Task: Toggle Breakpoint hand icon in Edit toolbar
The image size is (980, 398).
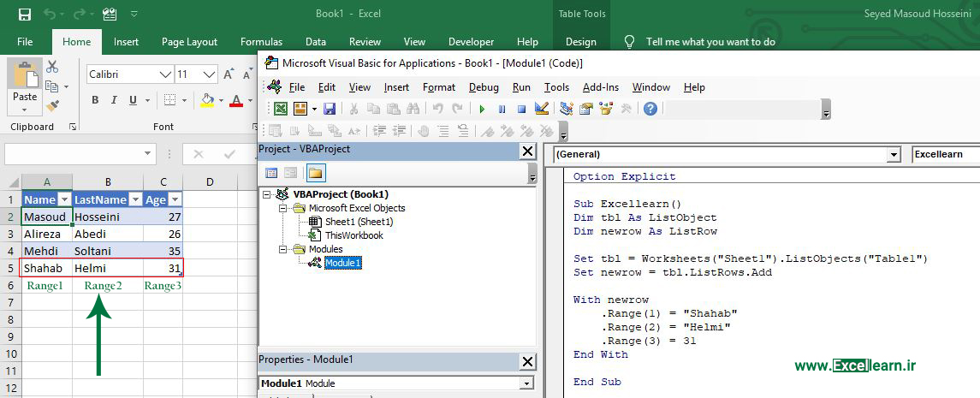Action: tap(423, 131)
